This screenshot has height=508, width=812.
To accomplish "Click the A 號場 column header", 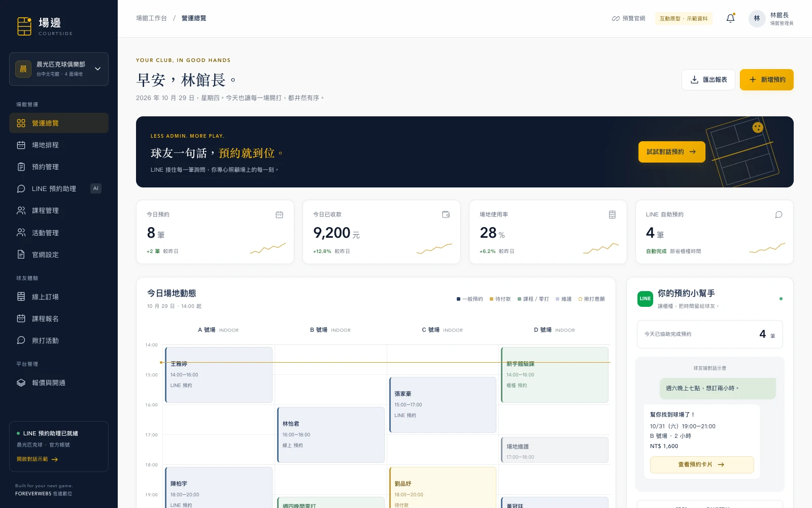I will (218, 330).
